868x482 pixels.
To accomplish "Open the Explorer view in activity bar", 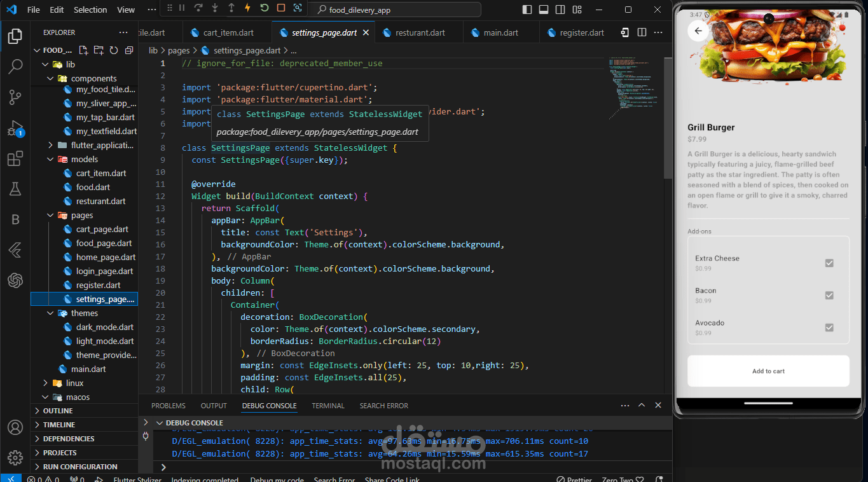I will tap(15, 36).
